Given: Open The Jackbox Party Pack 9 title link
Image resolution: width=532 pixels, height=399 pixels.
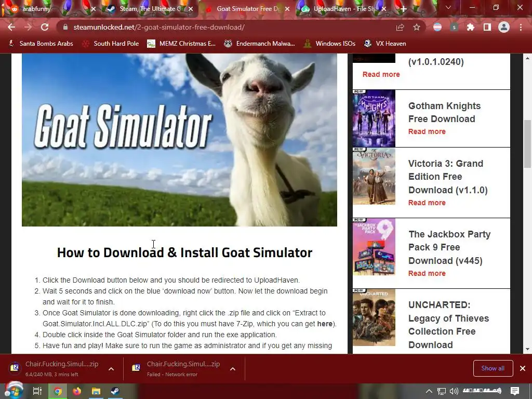Looking at the screenshot, I should [x=449, y=247].
